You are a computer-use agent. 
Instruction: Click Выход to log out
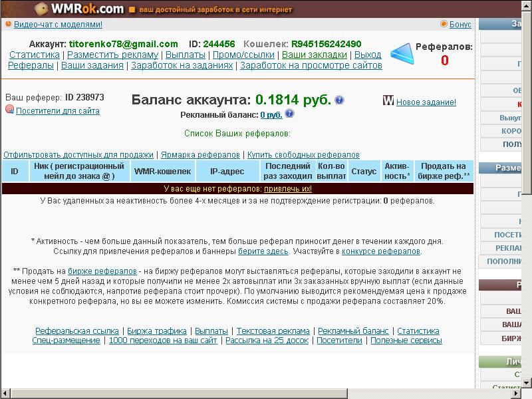tap(368, 55)
